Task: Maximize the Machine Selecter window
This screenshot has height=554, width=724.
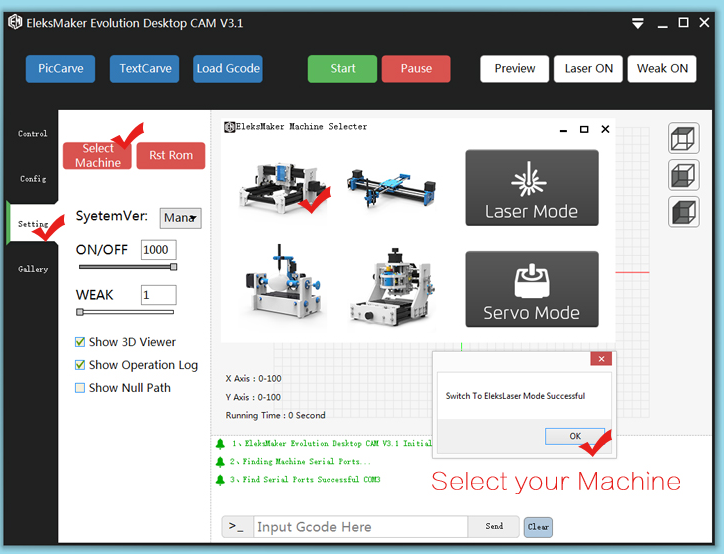Action: (584, 130)
